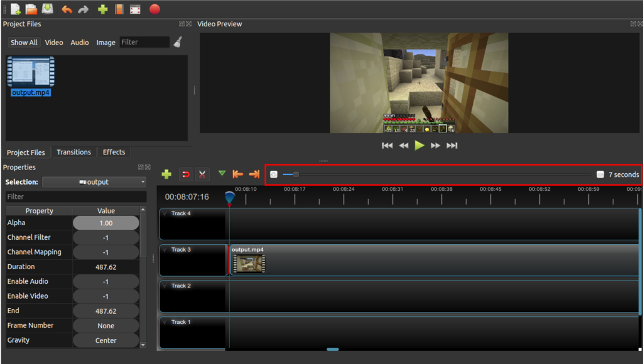Export video using the red circle button
The width and height of the screenshot is (643, 364).
point(154,9)
